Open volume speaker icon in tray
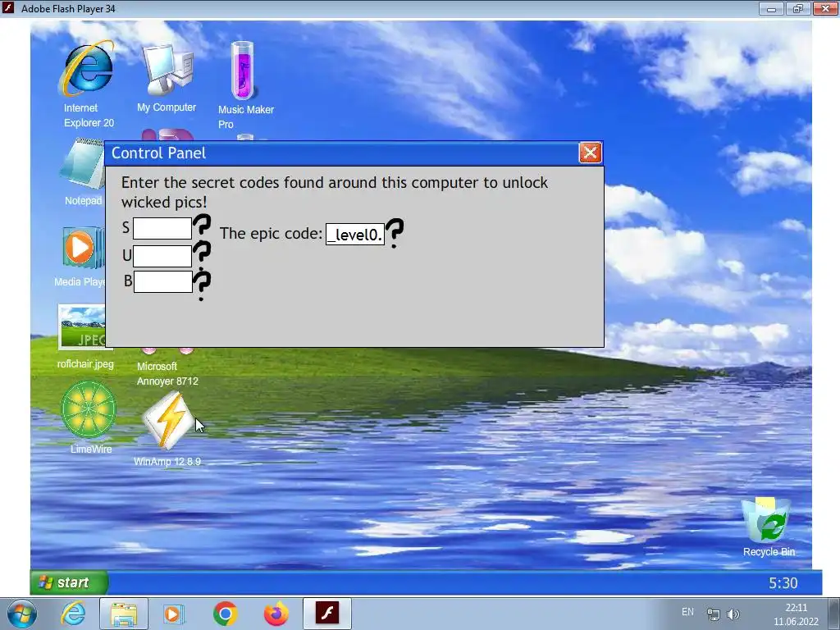This screenshot has width=840, height=630. tap(733, 614)
